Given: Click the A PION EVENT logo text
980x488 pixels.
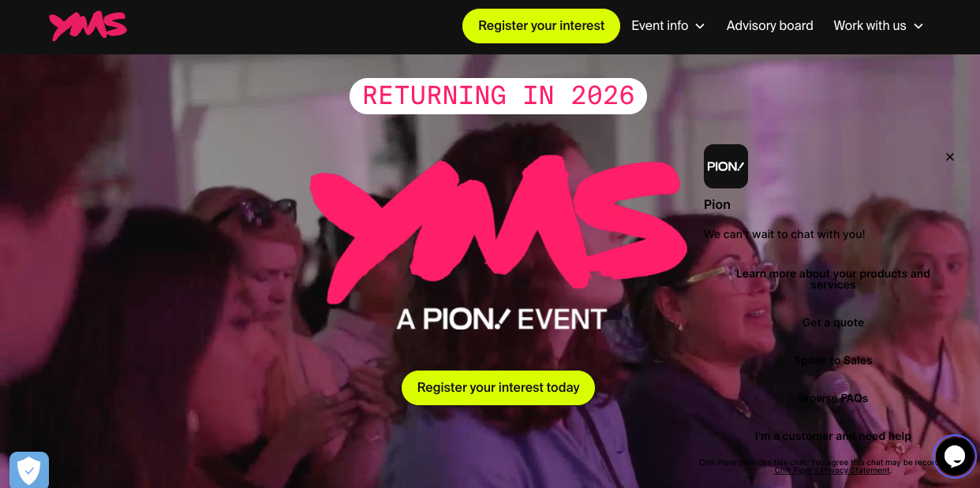Looking at the screenshot, I should pos(502,319).
